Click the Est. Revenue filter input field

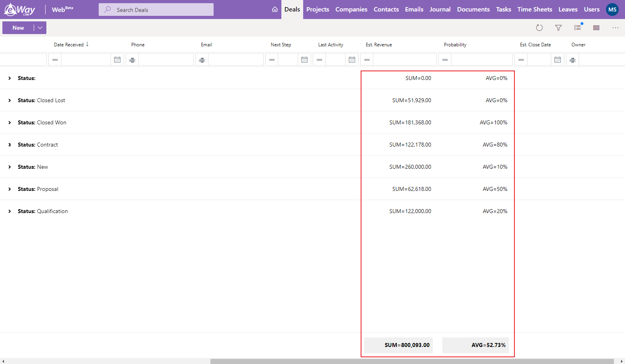(405, 60)
